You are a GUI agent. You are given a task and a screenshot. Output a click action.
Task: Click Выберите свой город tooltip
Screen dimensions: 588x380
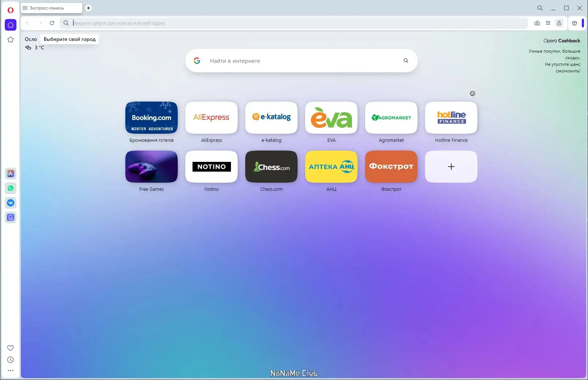click(69, 39)
